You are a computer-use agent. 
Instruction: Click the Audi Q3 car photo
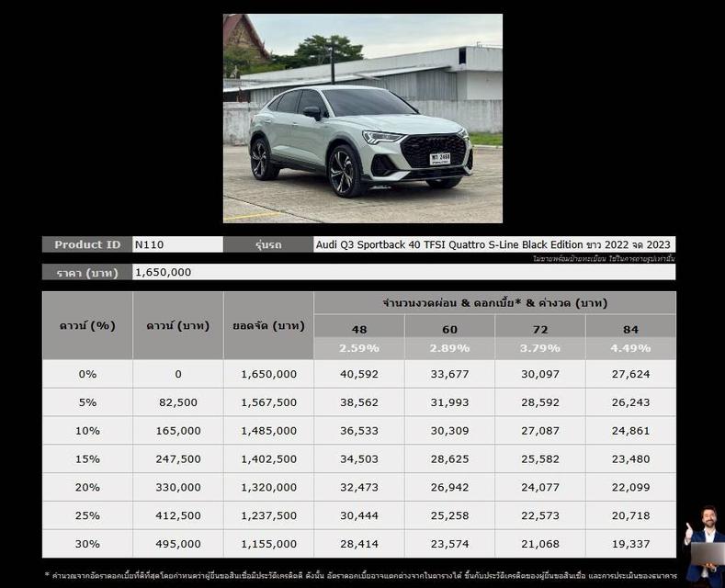362,119
